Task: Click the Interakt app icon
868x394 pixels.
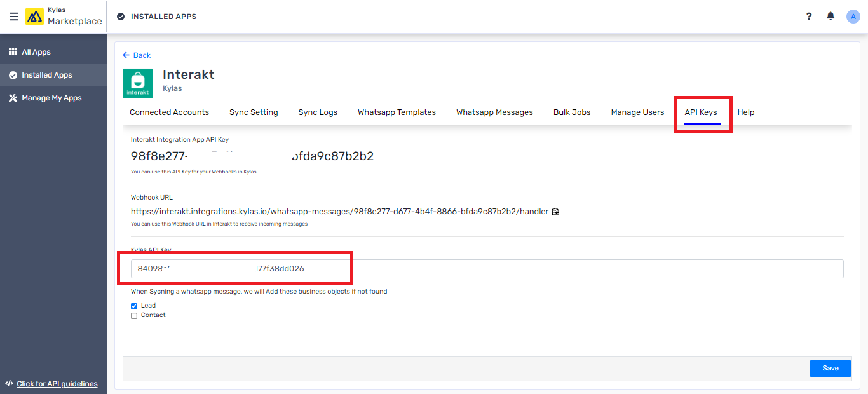Action: 137,83
